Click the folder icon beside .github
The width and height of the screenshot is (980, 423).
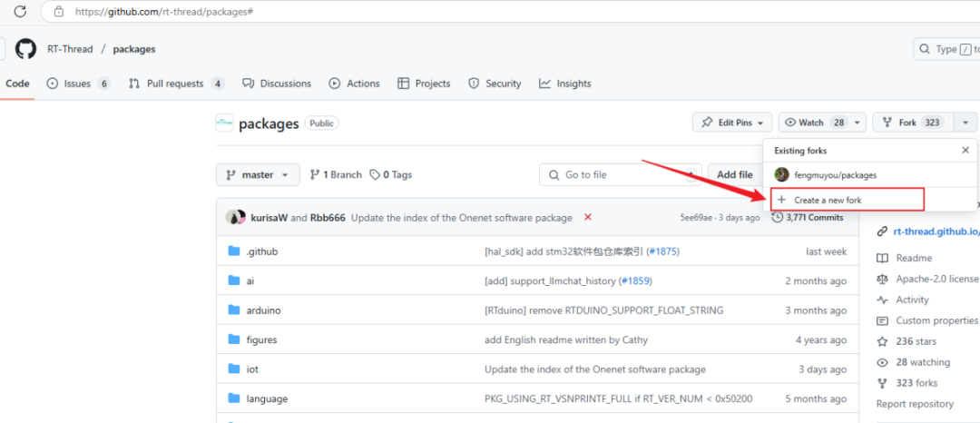click(234, 251)
